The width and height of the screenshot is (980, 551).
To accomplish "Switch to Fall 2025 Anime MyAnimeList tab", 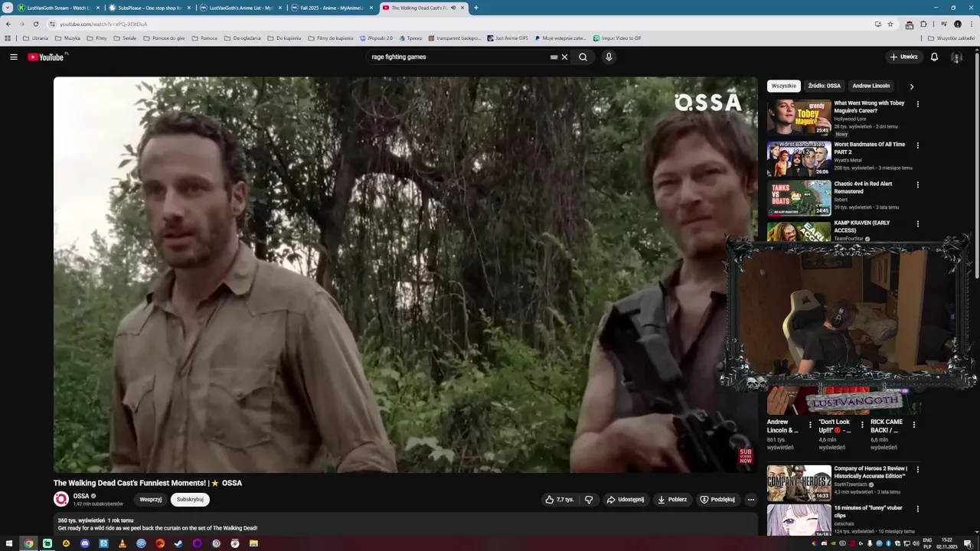I will [332, 8].
